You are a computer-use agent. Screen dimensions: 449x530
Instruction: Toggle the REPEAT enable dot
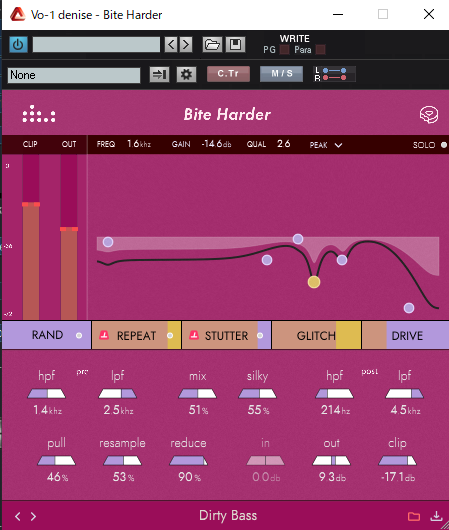point(170,335)
